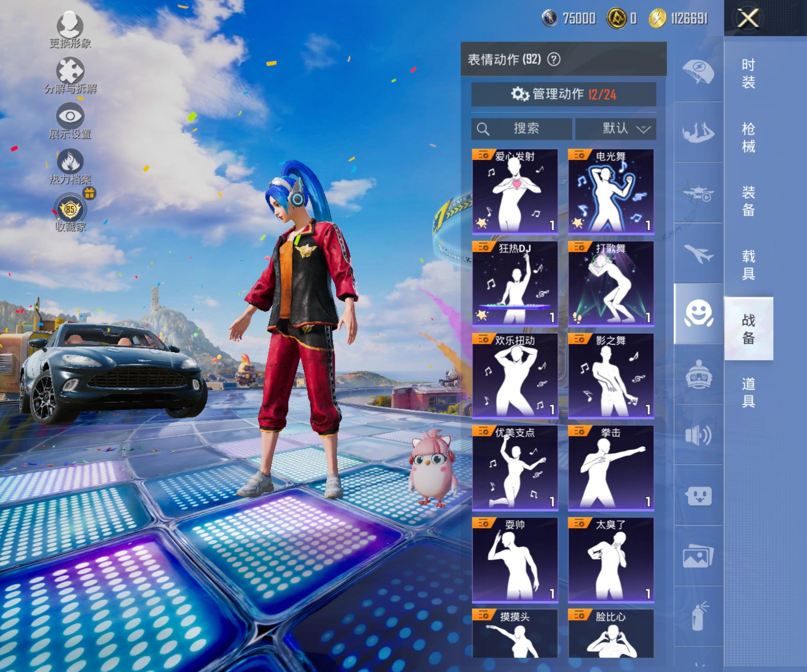
Task: Open 管理动作 manage emotes button
Action: (563, 94)
